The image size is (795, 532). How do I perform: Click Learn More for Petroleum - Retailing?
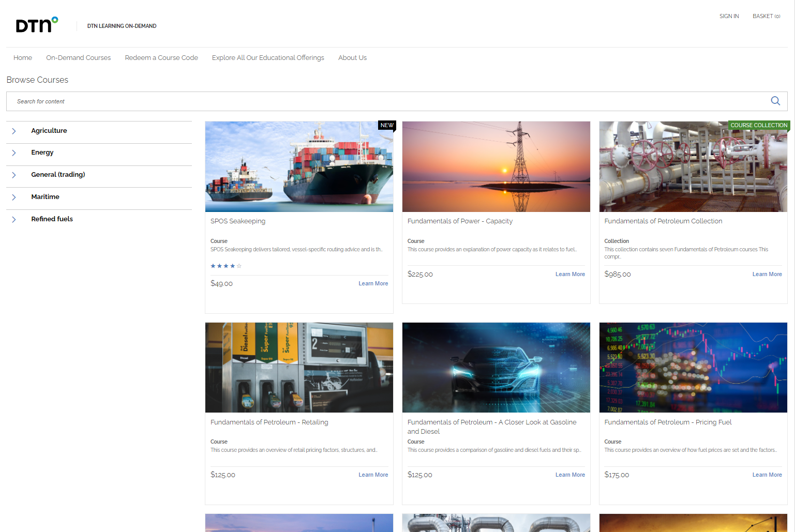(373, 475)
